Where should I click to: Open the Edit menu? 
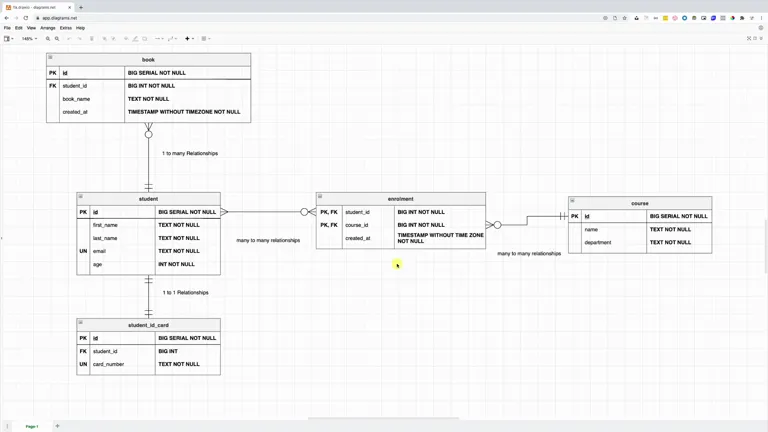19,28
